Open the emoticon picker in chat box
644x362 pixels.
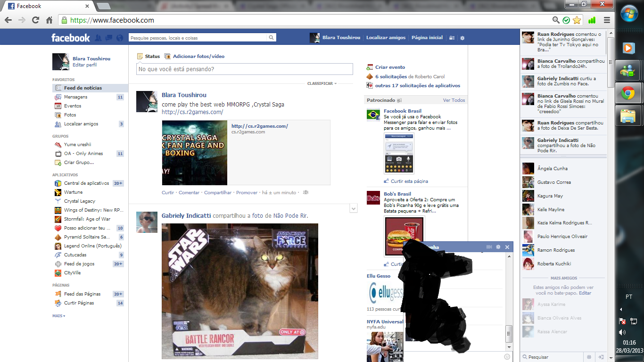pyautogui.click(x=507, y=357)
